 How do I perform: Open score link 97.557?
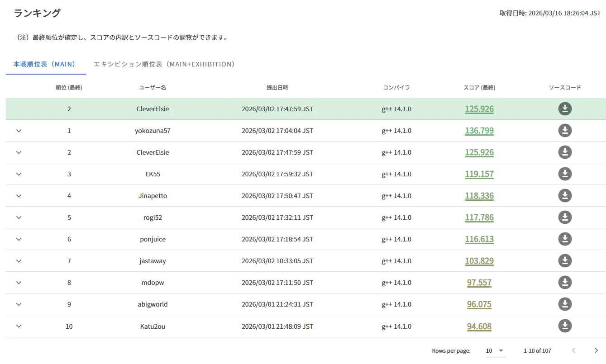pyautogui.click(x=479, y=283)
